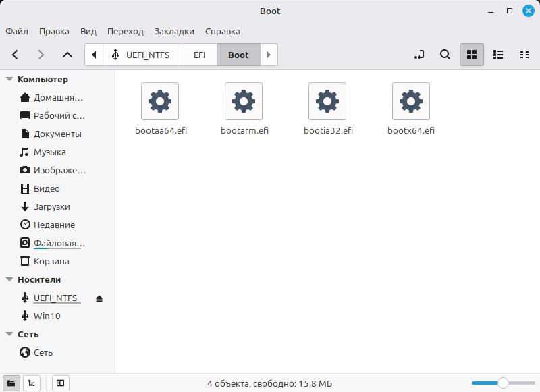The width and height of the screenshot is (540, 392).
Task: Open the Справка menu
Action: point(223,31)
